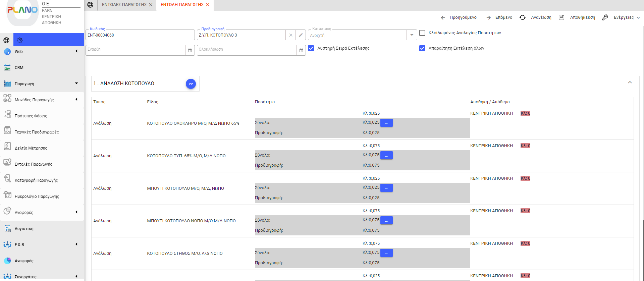Expand Μονάδες Παραγωγής submenu
The image size is (644, 281).
[x=76, y=100]
